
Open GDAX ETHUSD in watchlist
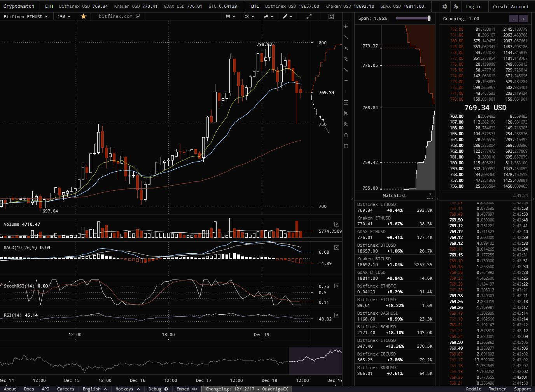395,234
